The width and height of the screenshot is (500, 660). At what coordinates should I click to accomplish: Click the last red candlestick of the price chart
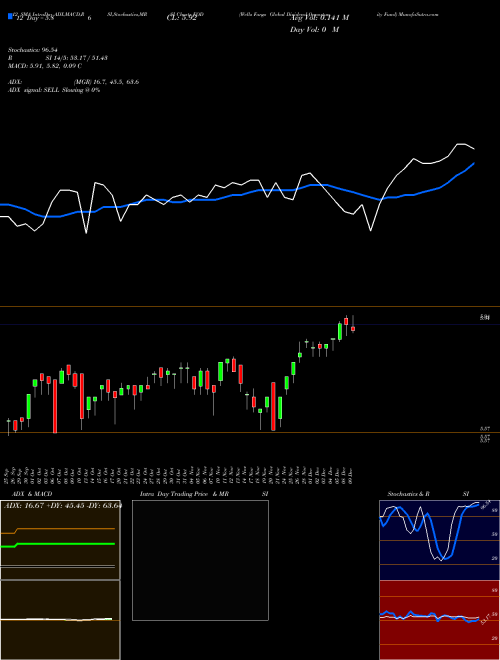(x=353, y=328)
